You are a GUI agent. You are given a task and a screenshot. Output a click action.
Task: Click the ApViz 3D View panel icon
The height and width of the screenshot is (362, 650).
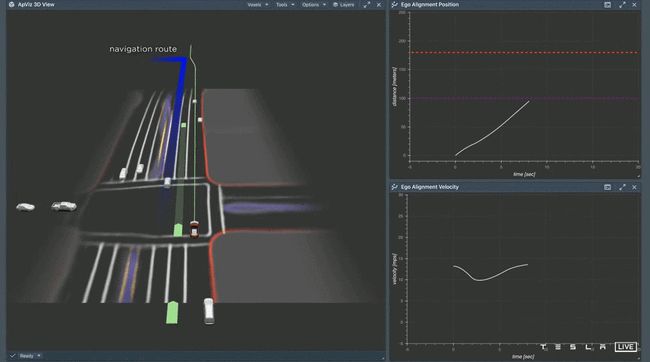click(x=11, y=5)
